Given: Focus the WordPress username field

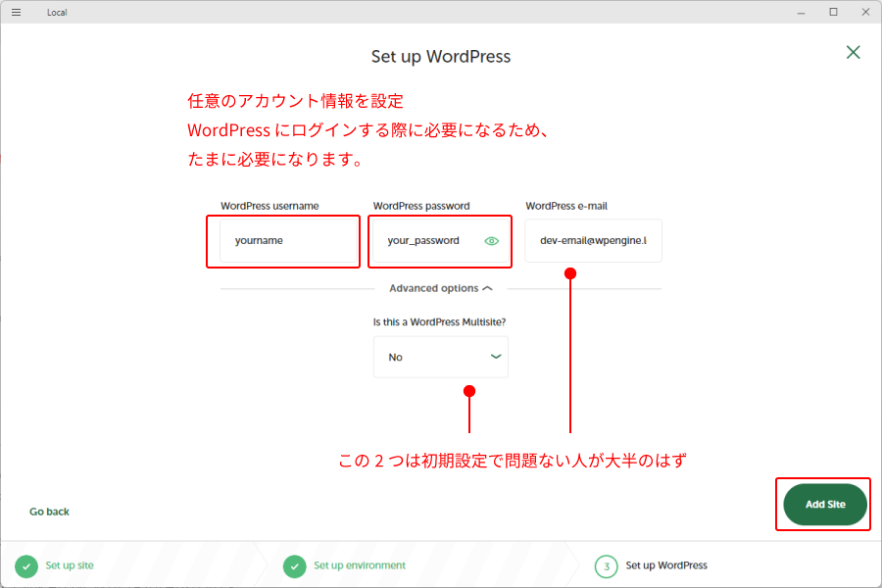Looking at the screenshot, I should pos(289,241).
